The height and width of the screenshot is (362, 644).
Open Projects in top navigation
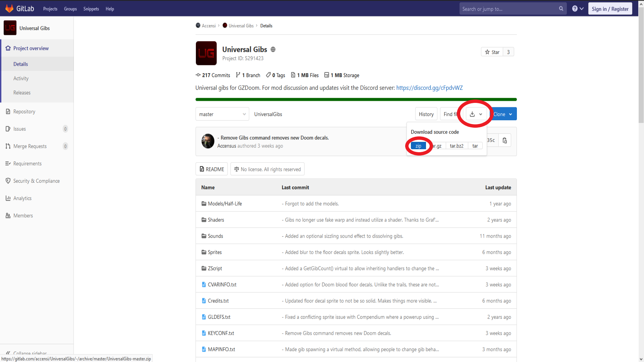pos(50,9)
